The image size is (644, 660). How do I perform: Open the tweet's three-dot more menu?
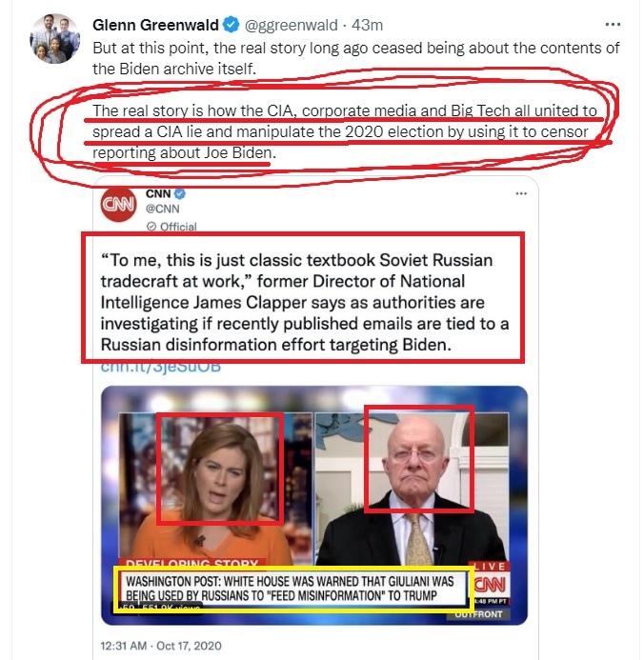click(613, 25)
